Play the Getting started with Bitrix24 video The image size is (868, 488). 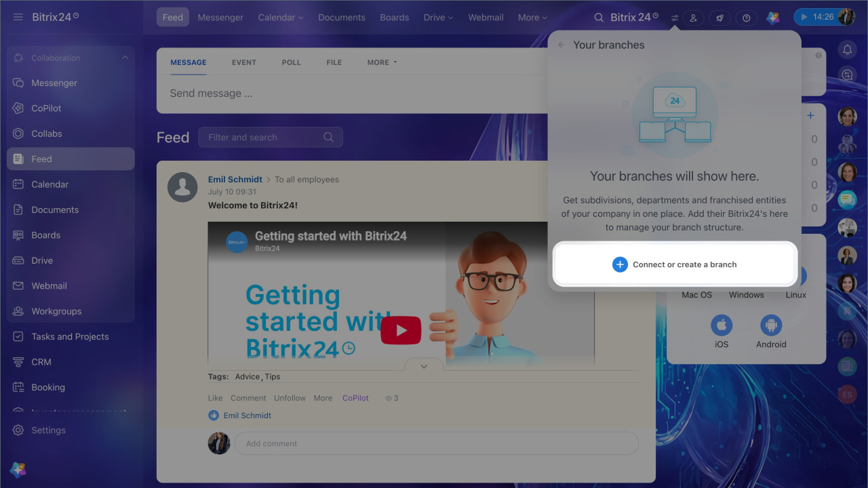tap(401, 331)
